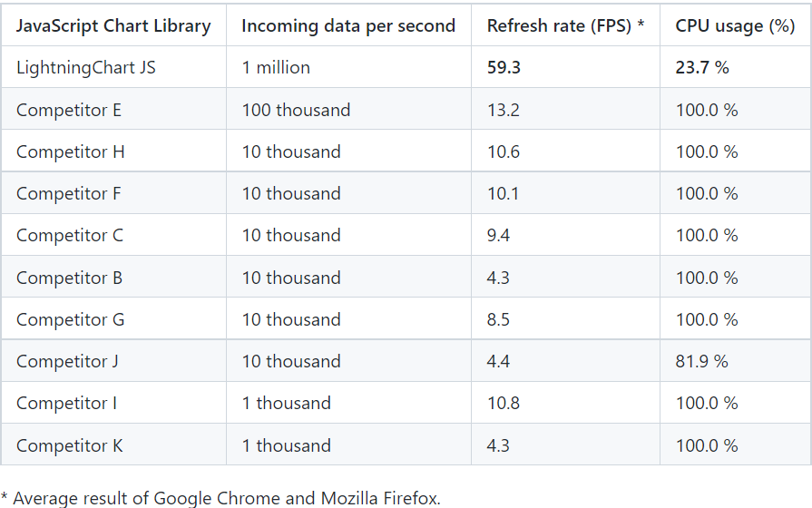Select the Competitor B row label
Screen dimensions: 812x508
[x=69, y=278]
